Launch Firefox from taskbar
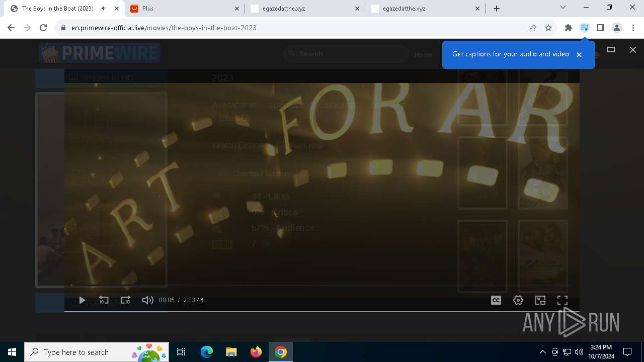Screen dimensions: 644x362 (256, 352)
